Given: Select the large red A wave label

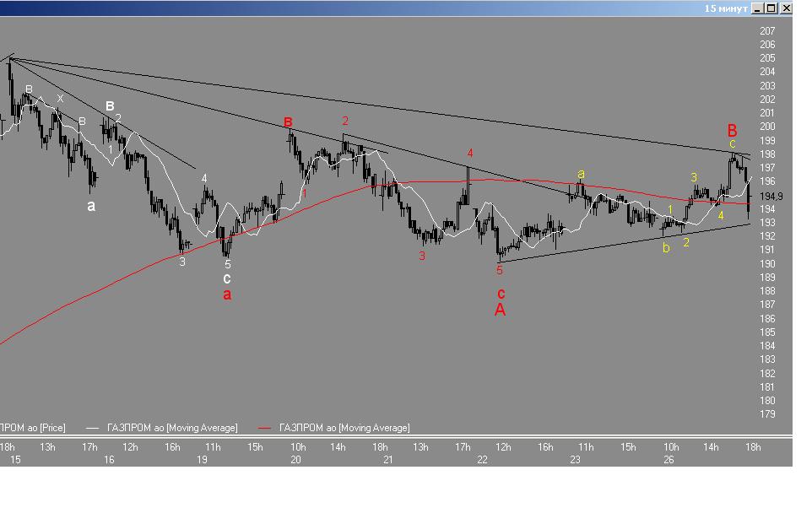Looking at the screenshot, I should pos(500,310).
